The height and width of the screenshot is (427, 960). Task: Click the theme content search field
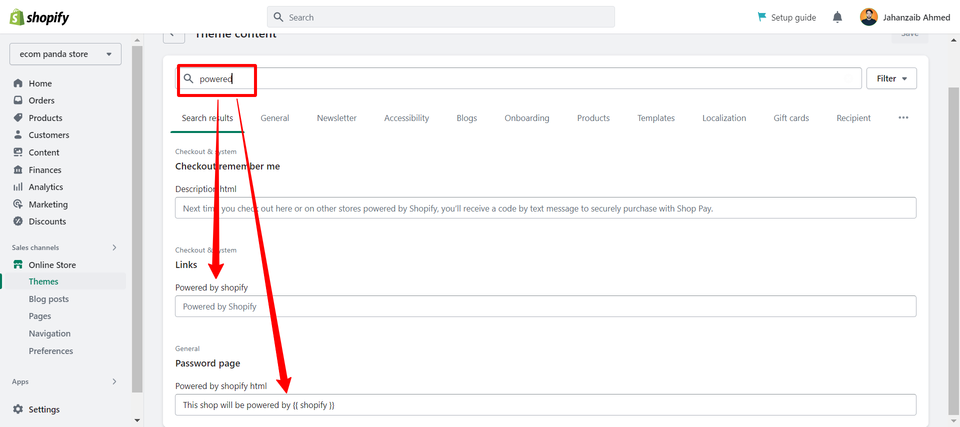(519, 78)
